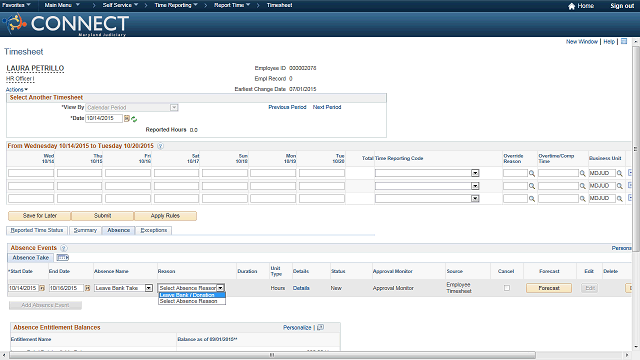Click the help icon next to date range heading
The image size is (640, 360).
point(160,146)
